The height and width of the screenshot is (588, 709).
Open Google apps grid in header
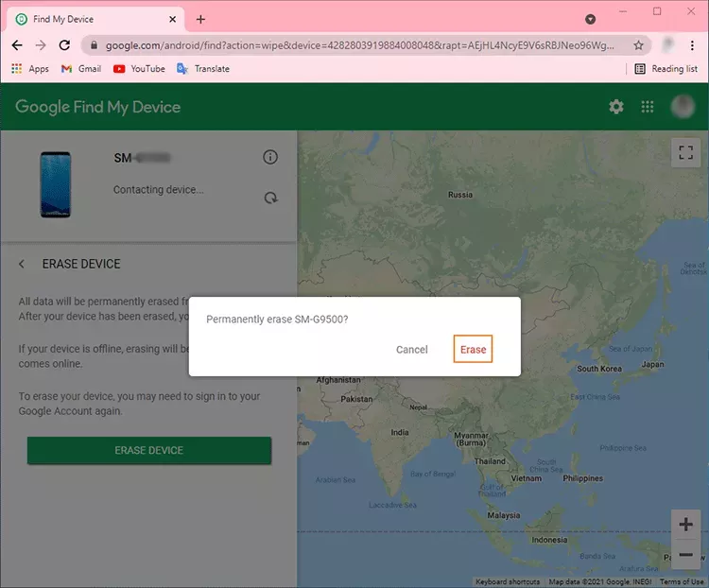click(647, 107)
